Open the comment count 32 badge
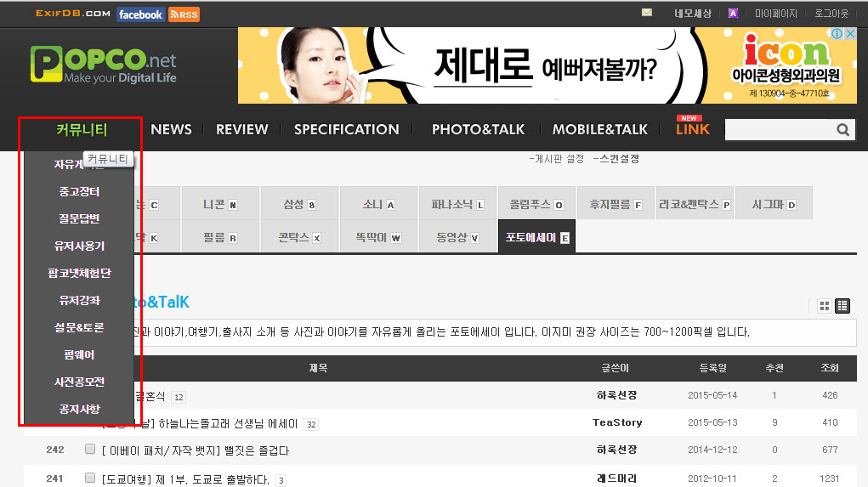This screenshot has width=868, height=487. (x=311, y=424)
